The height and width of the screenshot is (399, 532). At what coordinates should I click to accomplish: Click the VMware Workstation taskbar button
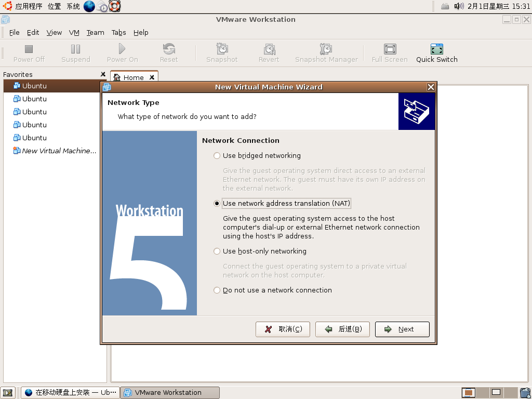pos(170,393)
